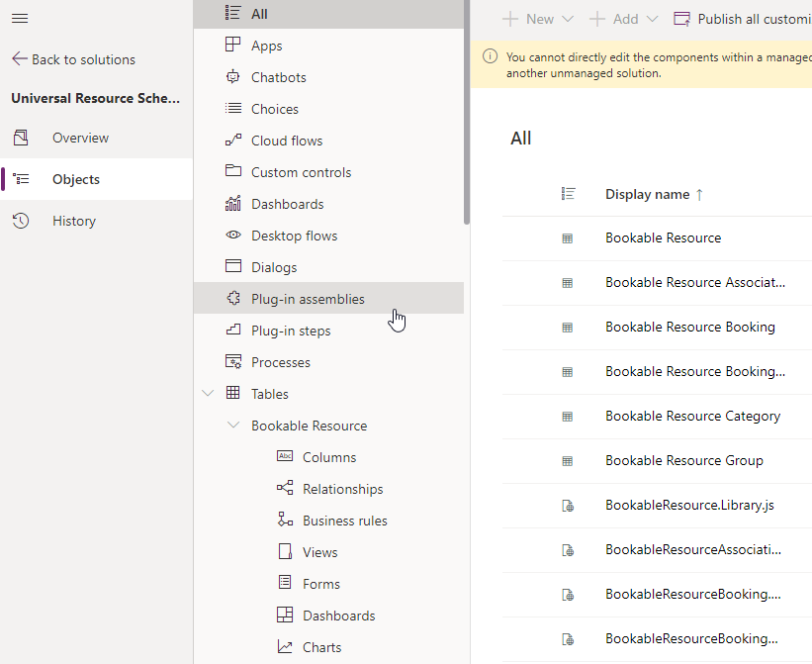Open the Add dropdown chevron
Viewport: 812px width, 664px height.
coord(653,19)
